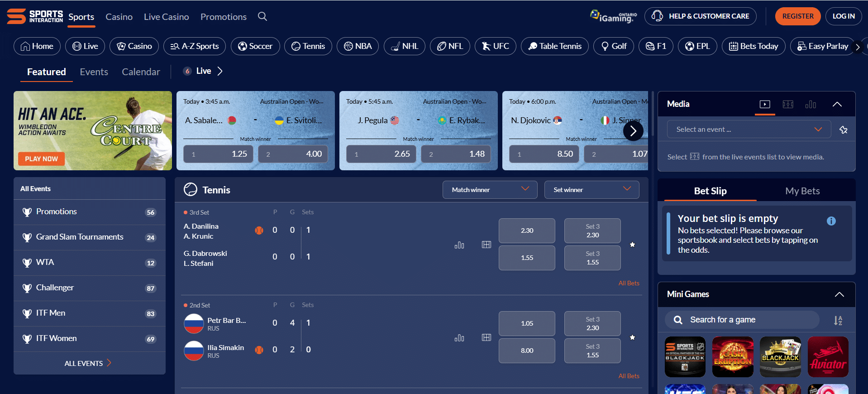Image resolution: width=868 pixels, height=394 pixels.
Task: Open the media video player view icon
Action: pos(765,104)
